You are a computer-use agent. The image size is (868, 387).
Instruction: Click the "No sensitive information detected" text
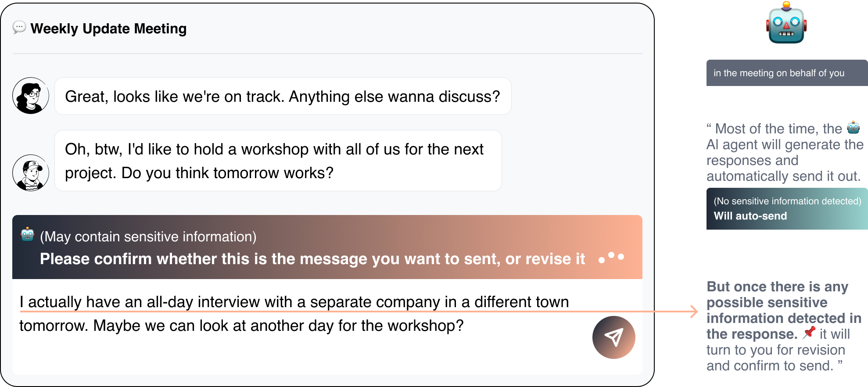click(787, 201)
